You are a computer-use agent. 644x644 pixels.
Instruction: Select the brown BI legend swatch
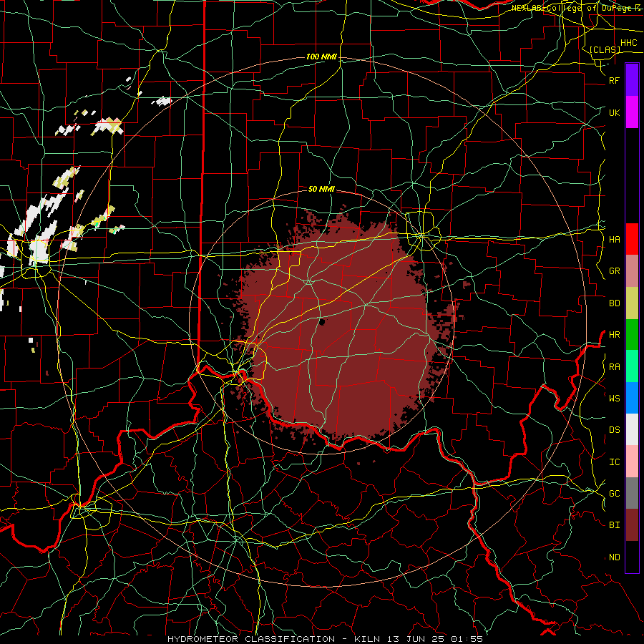click(632, 525)
